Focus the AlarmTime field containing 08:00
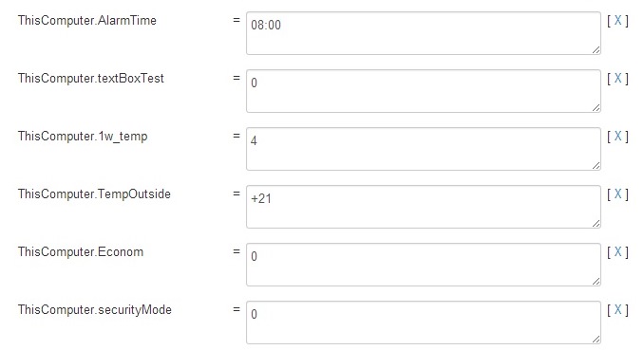 [424, 33]
